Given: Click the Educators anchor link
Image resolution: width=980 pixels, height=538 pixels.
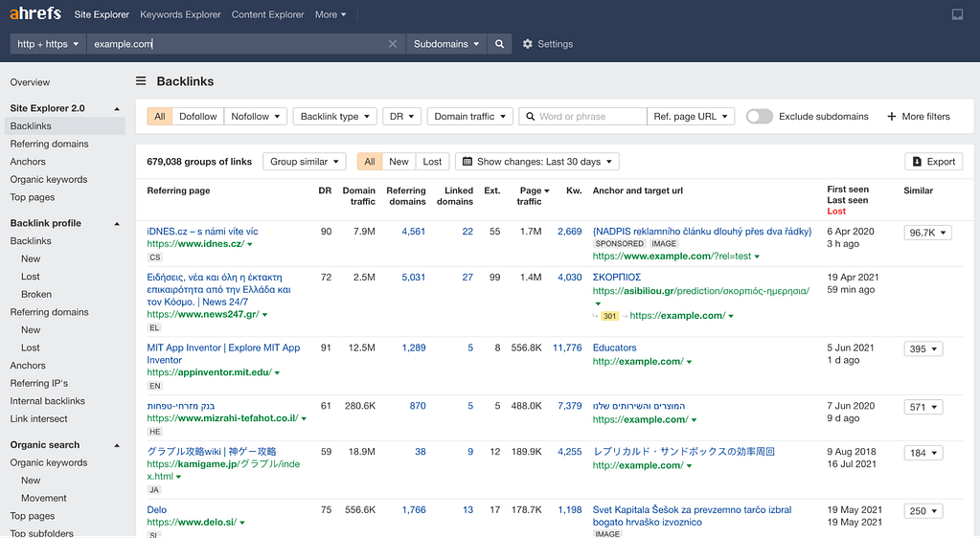Looking at the screenshot, I should tap(614, 348).
